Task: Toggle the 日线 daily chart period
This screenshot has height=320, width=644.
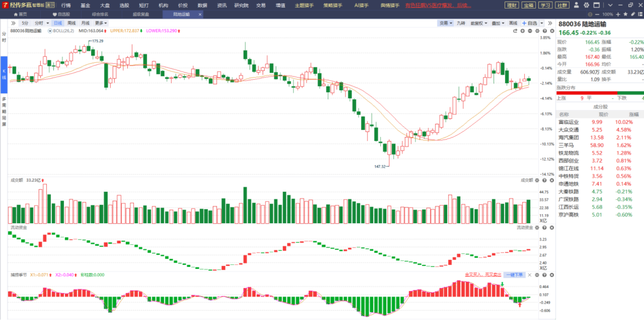Action: [x=58, y=23]
